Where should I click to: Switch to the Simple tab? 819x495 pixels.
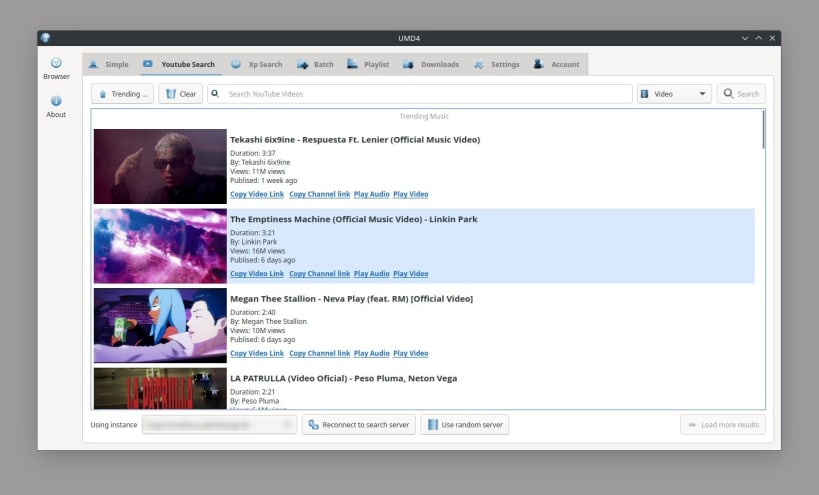click(109, 64)
